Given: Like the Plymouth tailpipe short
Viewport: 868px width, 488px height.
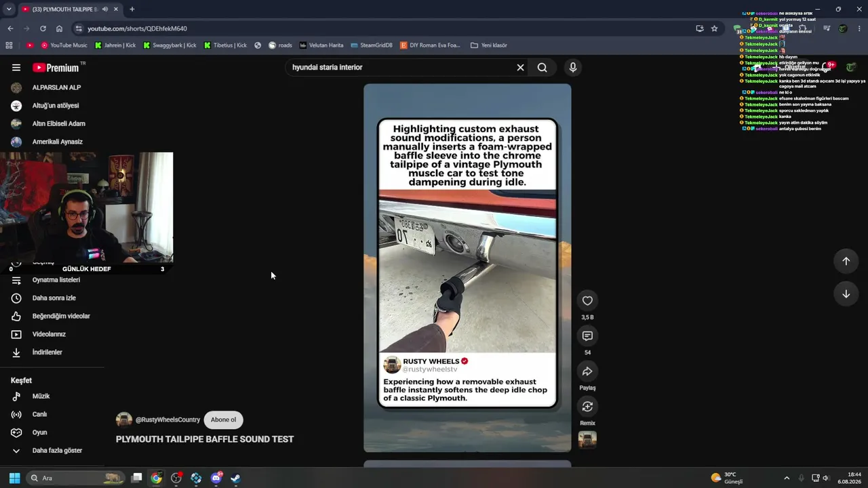Looking at the screenshot, I should [587, 301].
